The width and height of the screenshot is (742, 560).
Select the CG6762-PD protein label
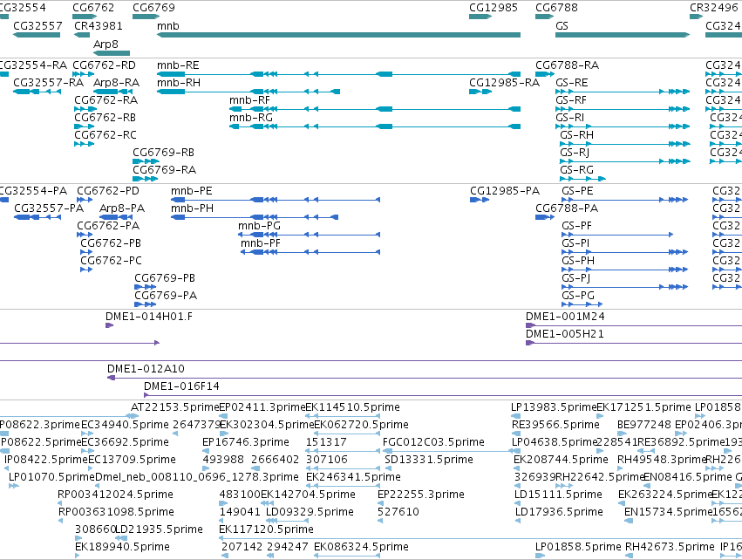(x=108, y=191)
